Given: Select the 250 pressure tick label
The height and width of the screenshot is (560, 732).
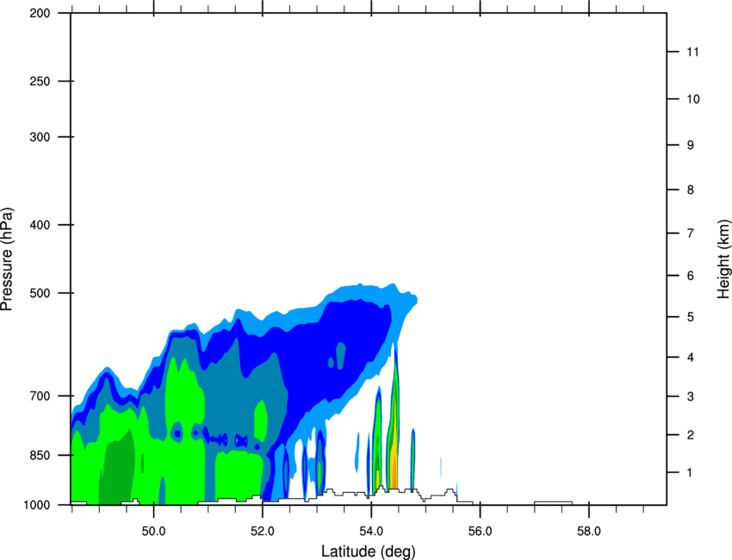Looking at the screenshot, I should click(x=40, y=81).
